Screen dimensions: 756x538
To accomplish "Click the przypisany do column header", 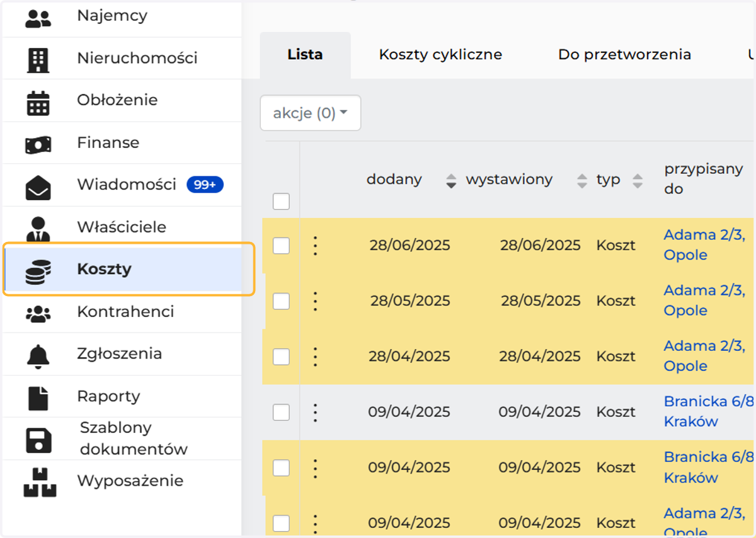I will tap(703, 179).
